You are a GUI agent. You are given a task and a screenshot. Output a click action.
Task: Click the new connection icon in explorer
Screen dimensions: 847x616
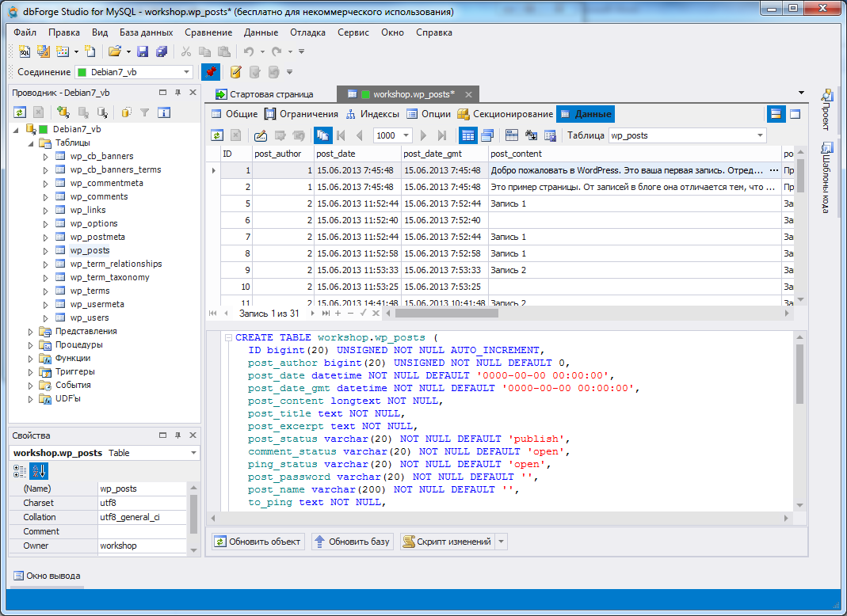coord(63,112)
